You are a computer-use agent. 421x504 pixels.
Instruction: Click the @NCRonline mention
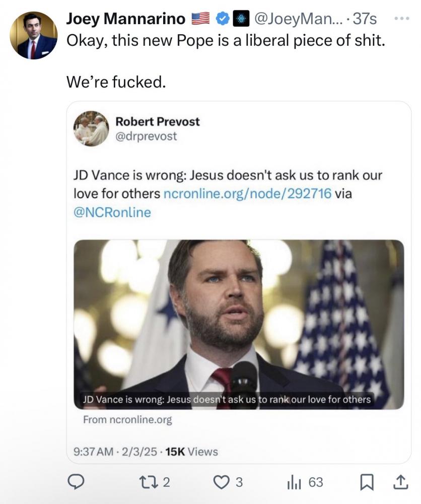(x=112, y=213)
